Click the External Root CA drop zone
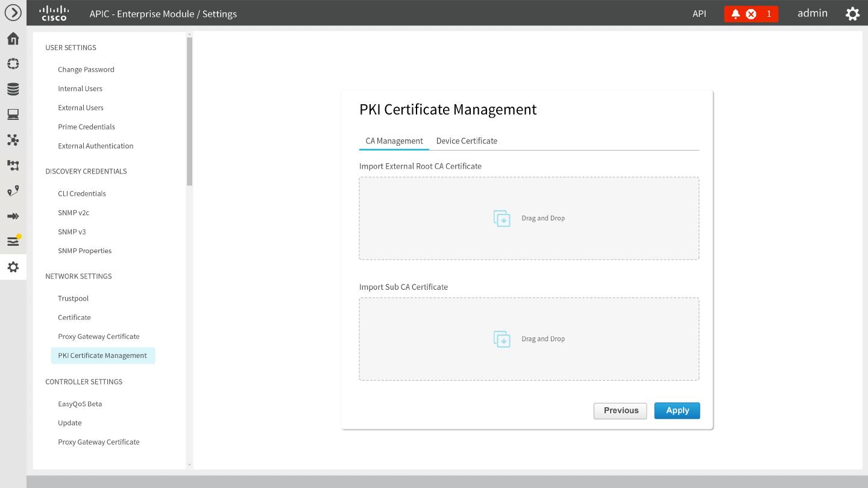Viewport: 868px width, 488px height. click(x=529, y=218)
